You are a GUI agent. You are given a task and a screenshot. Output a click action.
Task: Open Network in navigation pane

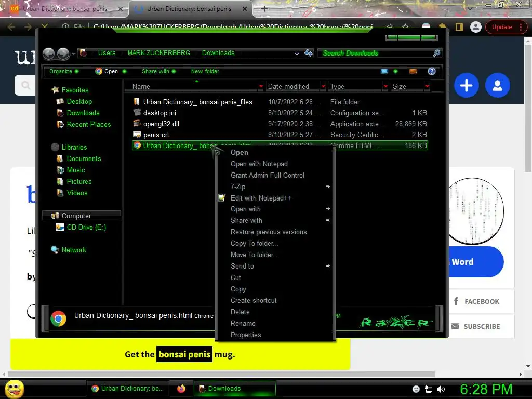point(74,250)
